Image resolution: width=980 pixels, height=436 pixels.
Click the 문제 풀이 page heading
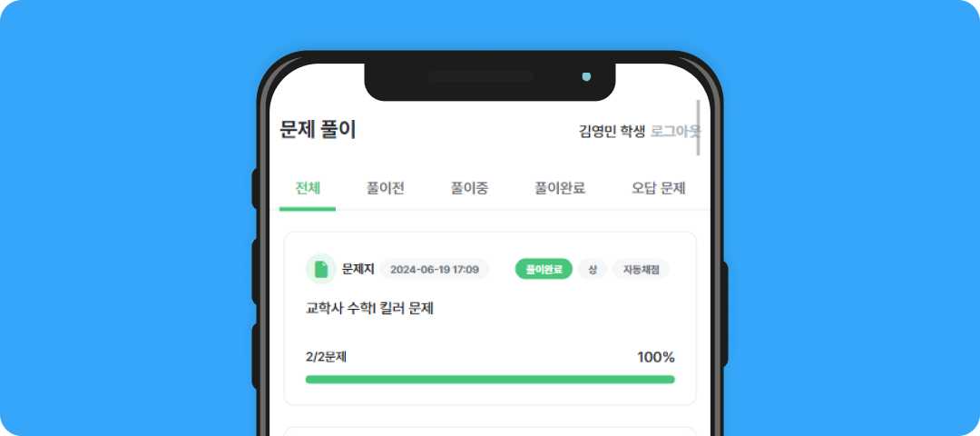(318, 130)
